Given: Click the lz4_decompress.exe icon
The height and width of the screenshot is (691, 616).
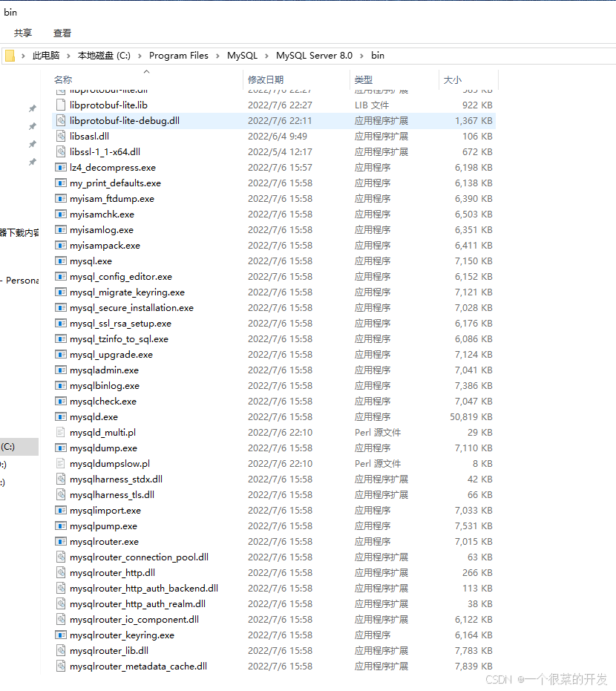Looking at the screenshot, I should [x=61, y=168].
